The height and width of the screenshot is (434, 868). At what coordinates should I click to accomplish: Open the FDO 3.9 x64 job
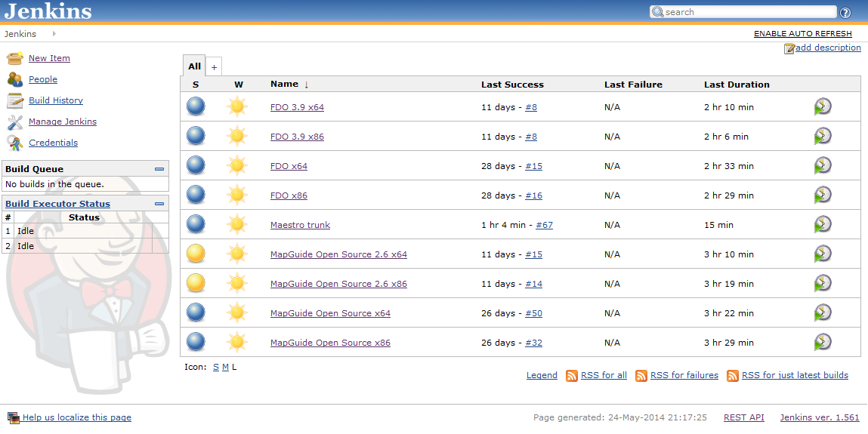[298, 107]
